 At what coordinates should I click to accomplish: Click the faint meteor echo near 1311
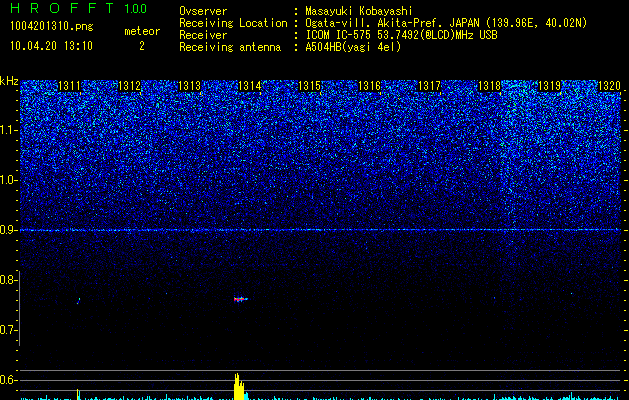79,301
